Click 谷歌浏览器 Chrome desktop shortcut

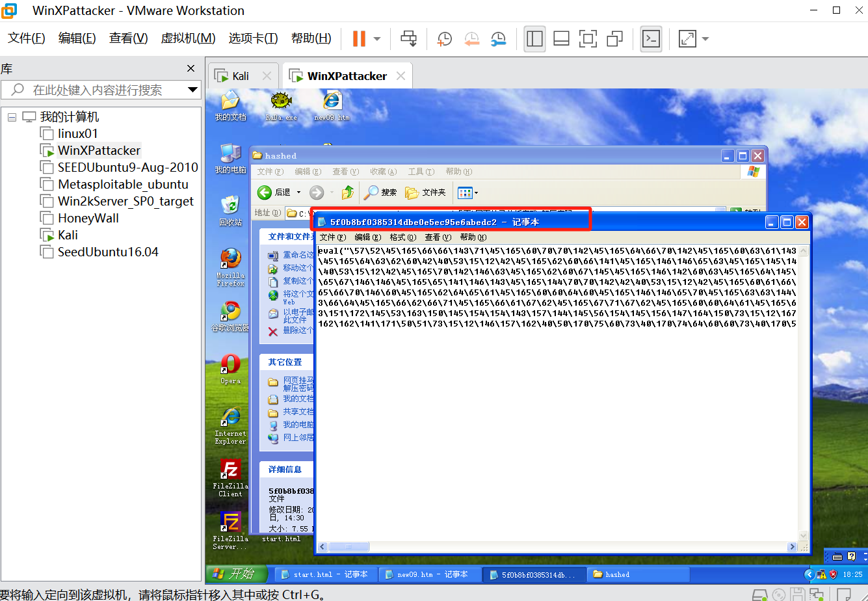coord(230,317)
